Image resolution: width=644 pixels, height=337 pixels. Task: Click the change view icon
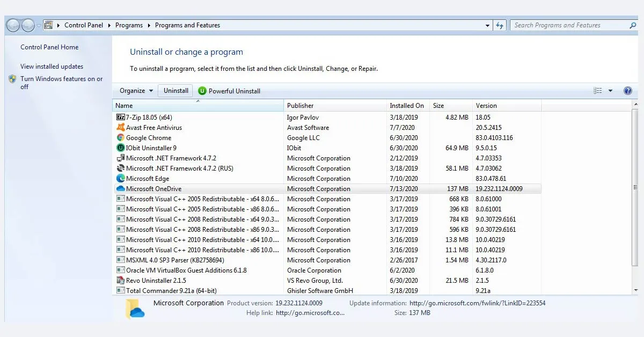[598, 91]
